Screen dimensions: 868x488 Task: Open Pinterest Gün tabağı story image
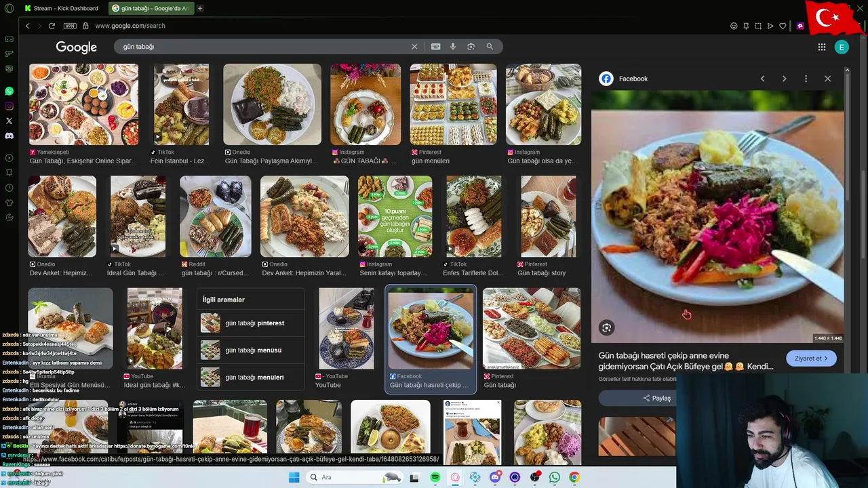point(548,216)
